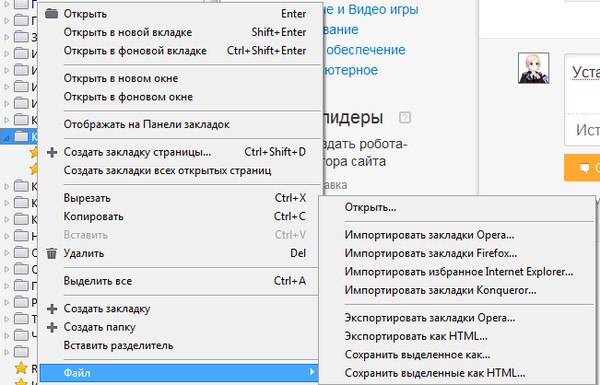Viewport: 600px width, 385px height.
Task: Click the plus icon beside Создать папку
Action: click(x=52, y=327)
